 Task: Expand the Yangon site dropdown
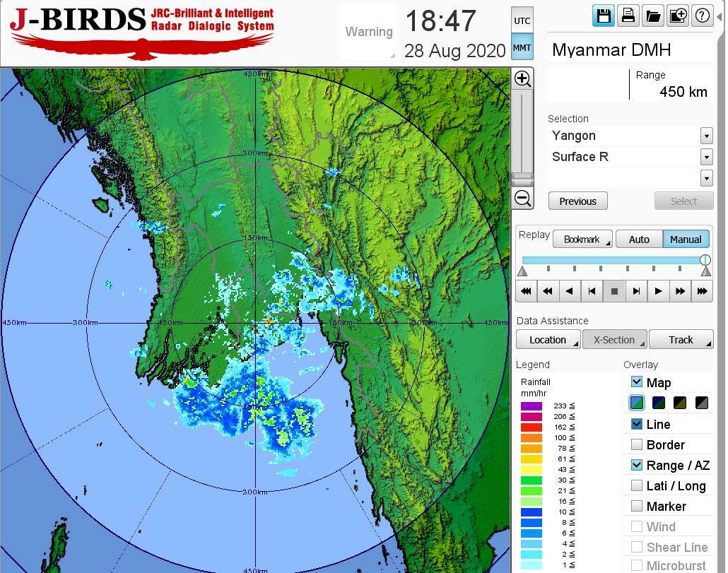pos(706,136)
